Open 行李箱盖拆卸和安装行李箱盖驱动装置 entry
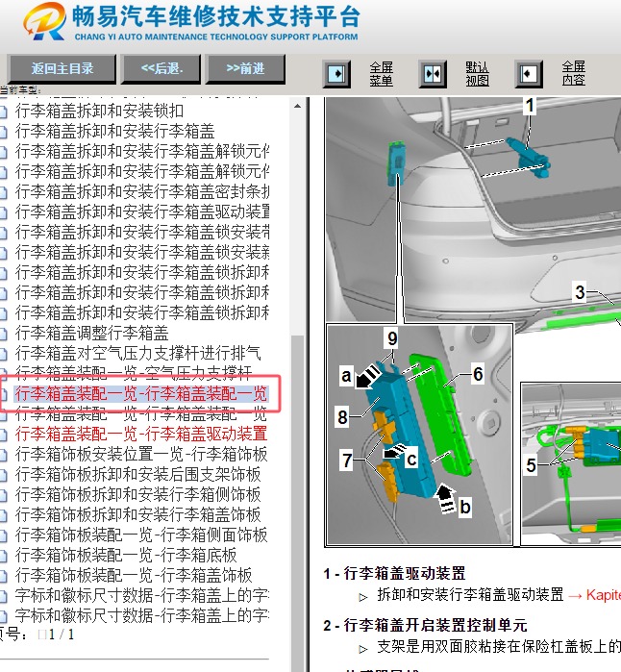This screenshot has height=672, width=621. click(x=142, y=212)
